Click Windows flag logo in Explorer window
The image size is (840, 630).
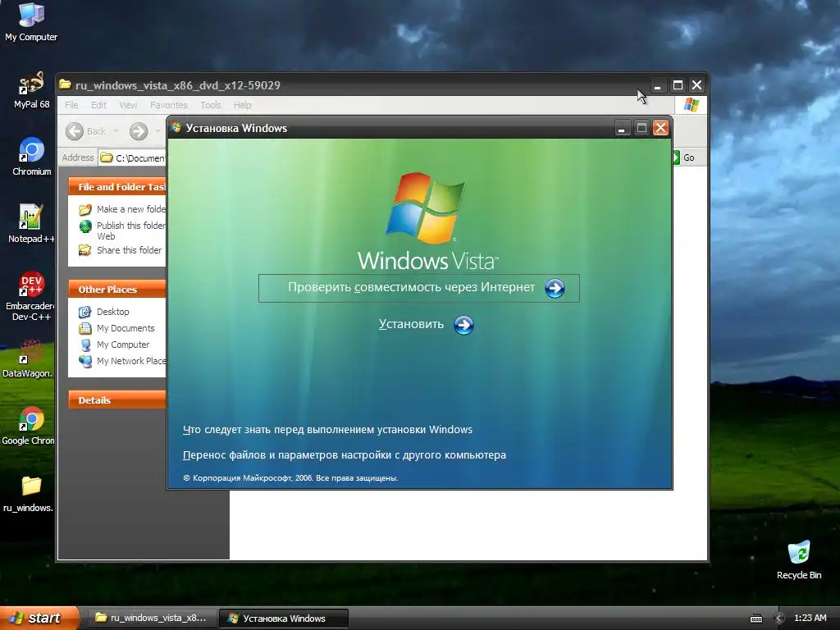click(x=691, y=105)
